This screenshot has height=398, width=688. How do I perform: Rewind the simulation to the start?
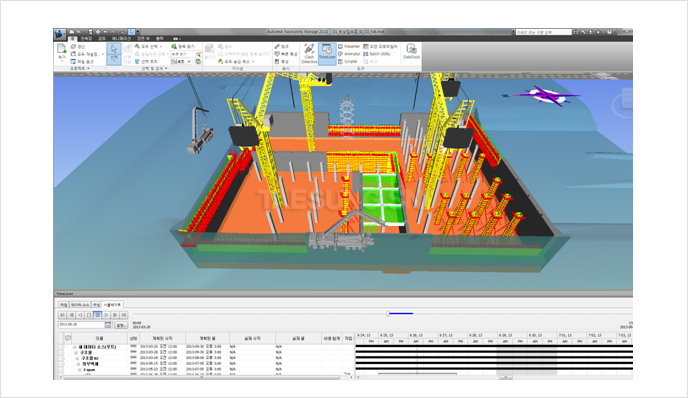click(62, 315)
